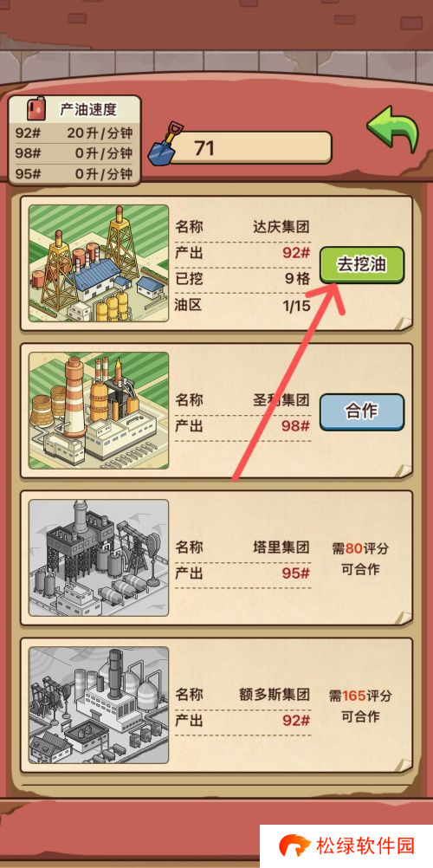The height and width of the screenshot is (868, 433).
Task: Select the 圣和集团 refinery thumbnail
Action: 99,411
